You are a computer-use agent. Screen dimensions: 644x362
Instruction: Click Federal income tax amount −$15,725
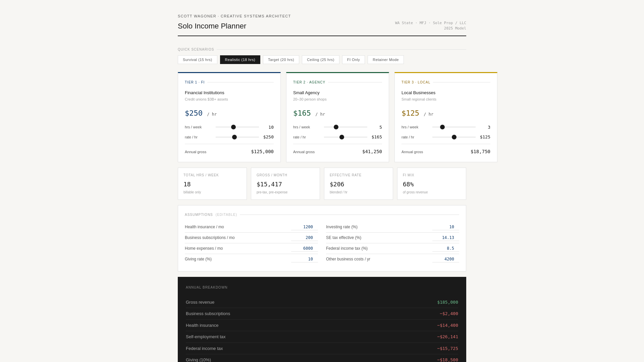click(447, 349)
